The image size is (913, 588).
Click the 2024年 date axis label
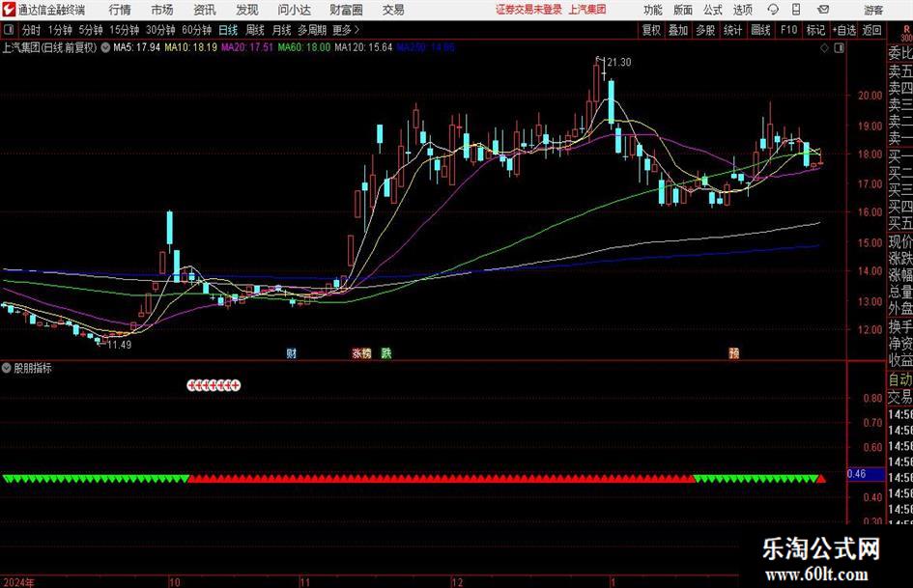click(18, 582)
